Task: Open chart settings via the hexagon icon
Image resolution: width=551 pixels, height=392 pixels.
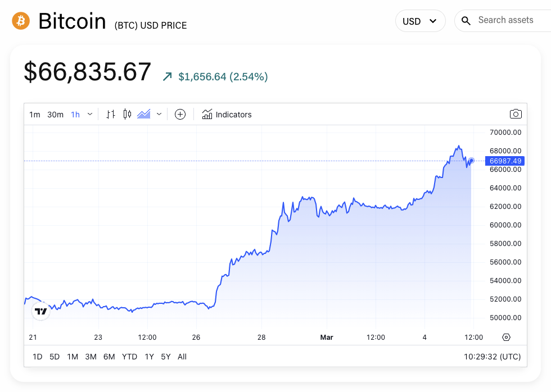Action: point(506,337)
